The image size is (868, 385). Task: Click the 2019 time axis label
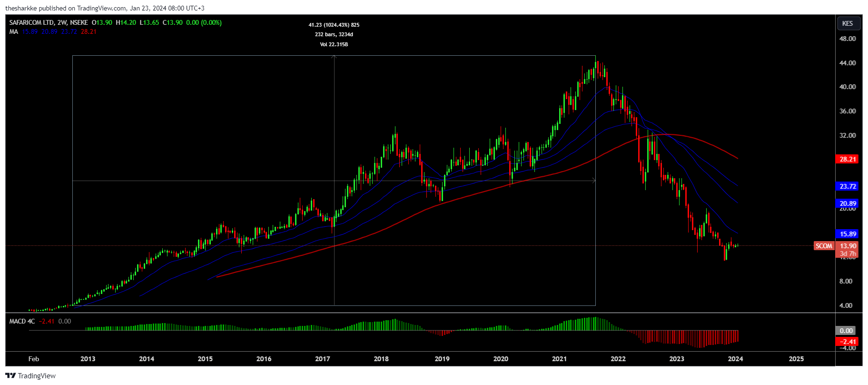pyautogui.click(x=442, y=359)
